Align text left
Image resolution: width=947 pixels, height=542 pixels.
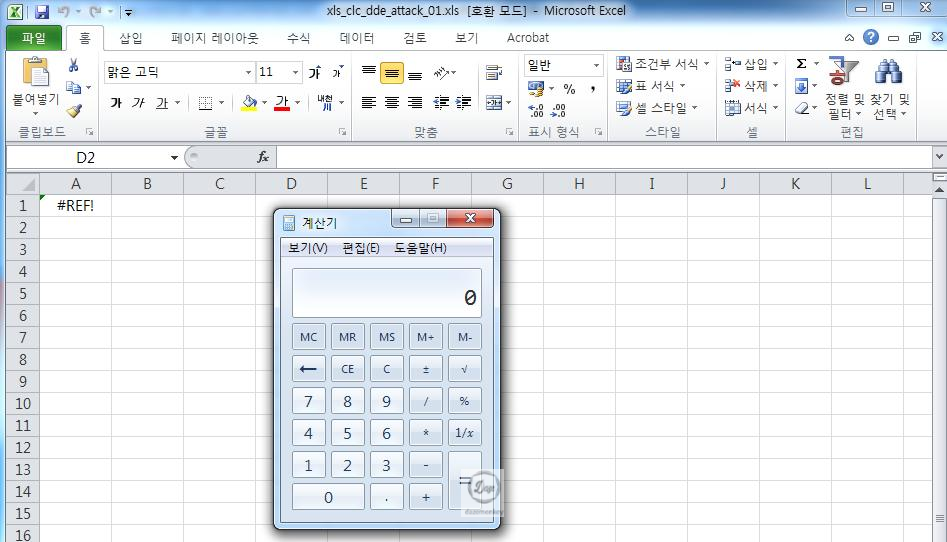click(368, 103)
